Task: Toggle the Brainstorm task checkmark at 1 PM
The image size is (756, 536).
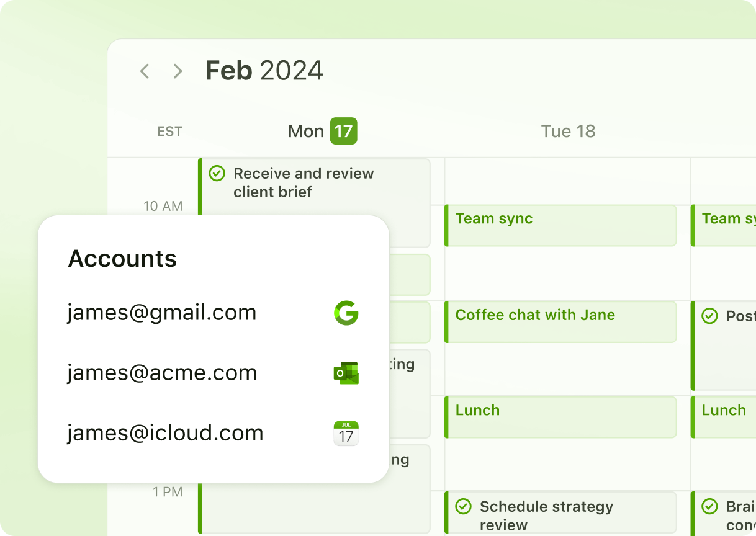Action: 709,507
